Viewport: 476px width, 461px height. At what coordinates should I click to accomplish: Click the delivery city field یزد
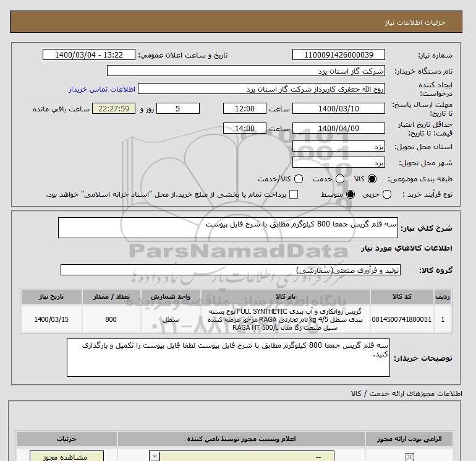[339, 163]
